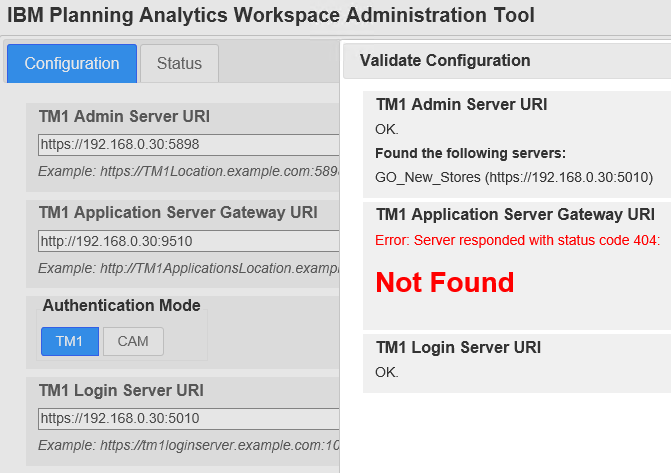Click the Validate Configuration dialog header

coord(507,60)
